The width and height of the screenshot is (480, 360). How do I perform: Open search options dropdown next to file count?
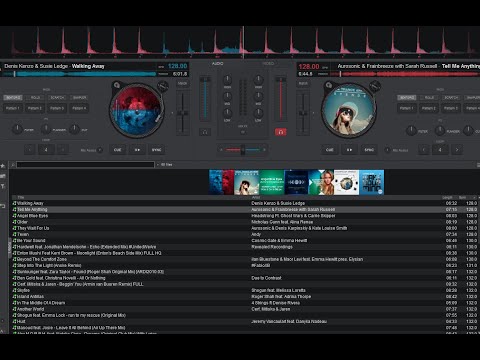158,165
